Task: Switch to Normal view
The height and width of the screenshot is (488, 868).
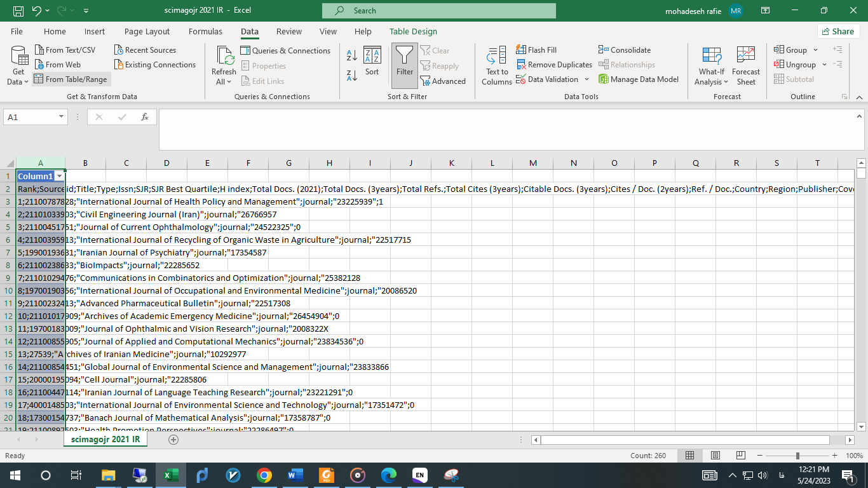Action: (x=689, y=456)
